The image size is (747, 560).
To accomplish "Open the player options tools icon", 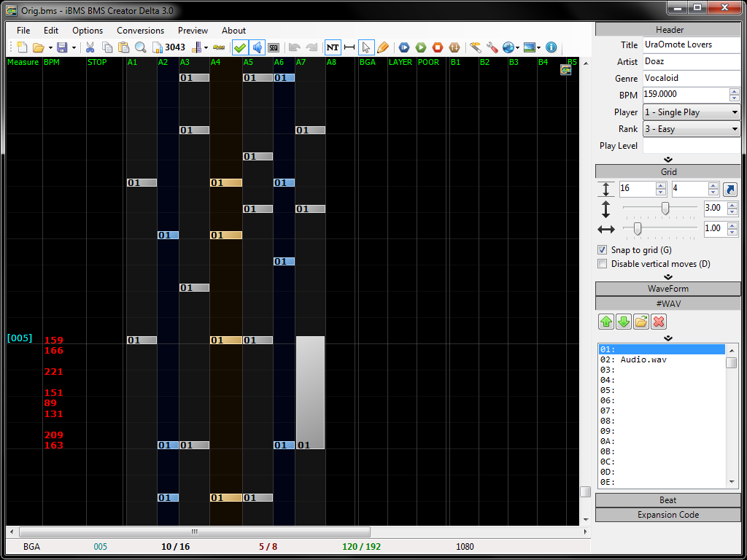I will [x=475, y=47].
